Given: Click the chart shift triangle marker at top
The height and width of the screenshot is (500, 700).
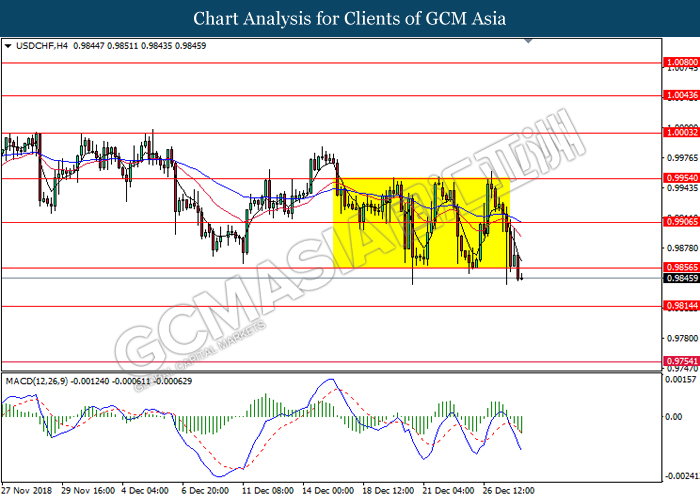Looking at the screenshot, I should 528,41.
